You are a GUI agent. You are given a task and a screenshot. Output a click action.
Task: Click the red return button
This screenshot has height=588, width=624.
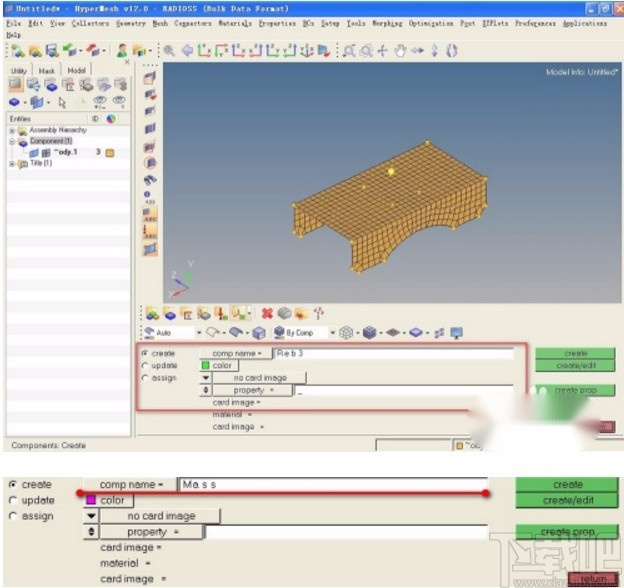[x=593, y=579]
